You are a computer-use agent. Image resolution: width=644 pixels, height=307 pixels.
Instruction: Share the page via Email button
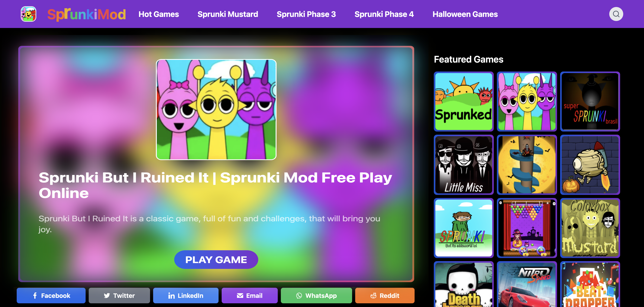point(249,296)
